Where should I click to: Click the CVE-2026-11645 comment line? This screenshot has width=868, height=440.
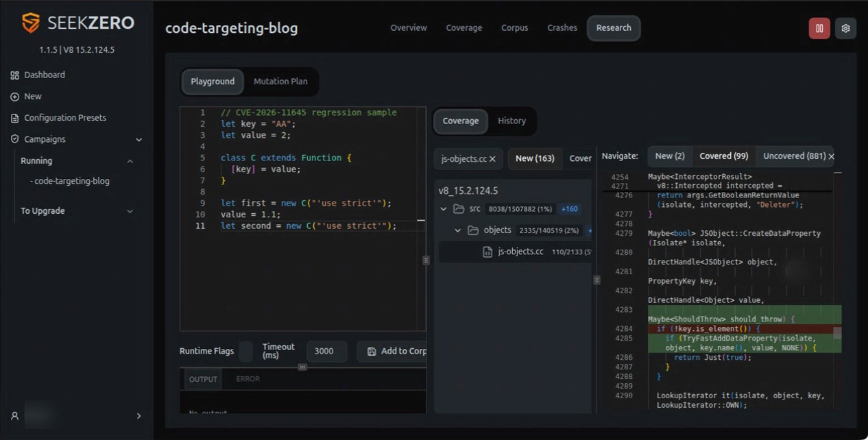coord(309,112)
